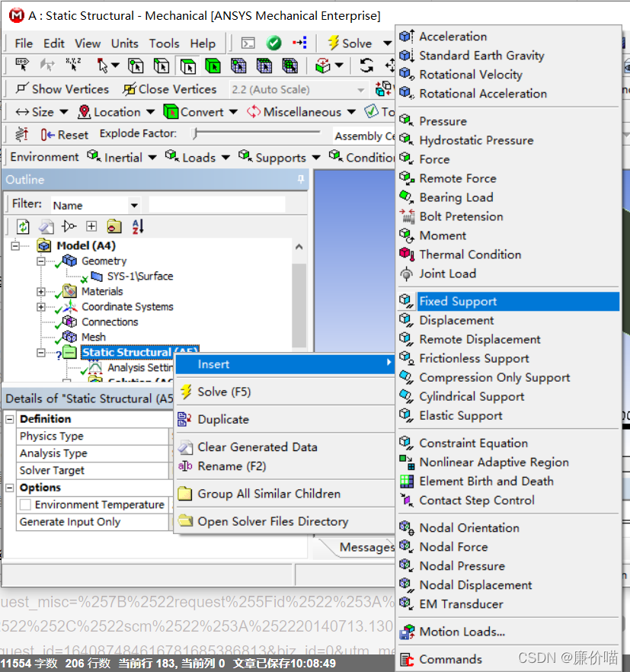Collapse the Options section in Details
Image resolution: width=630 pixels, height=672 pixels.
[10, 488]
